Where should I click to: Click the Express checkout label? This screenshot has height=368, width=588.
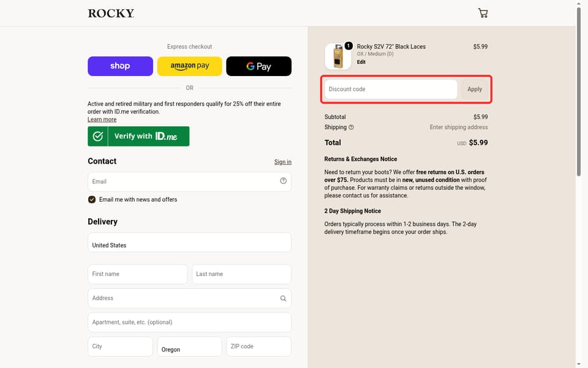coord(189,47)
